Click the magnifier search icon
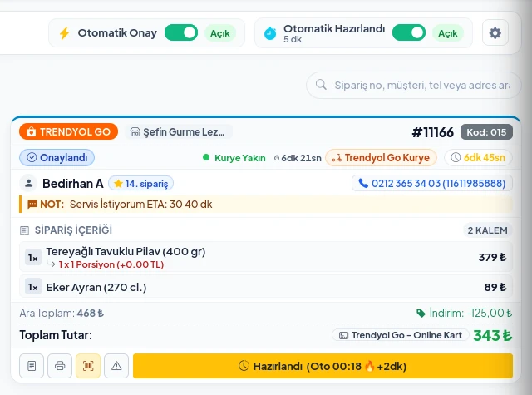The height and width of the screenshot is (395, 532). (321, 85)
